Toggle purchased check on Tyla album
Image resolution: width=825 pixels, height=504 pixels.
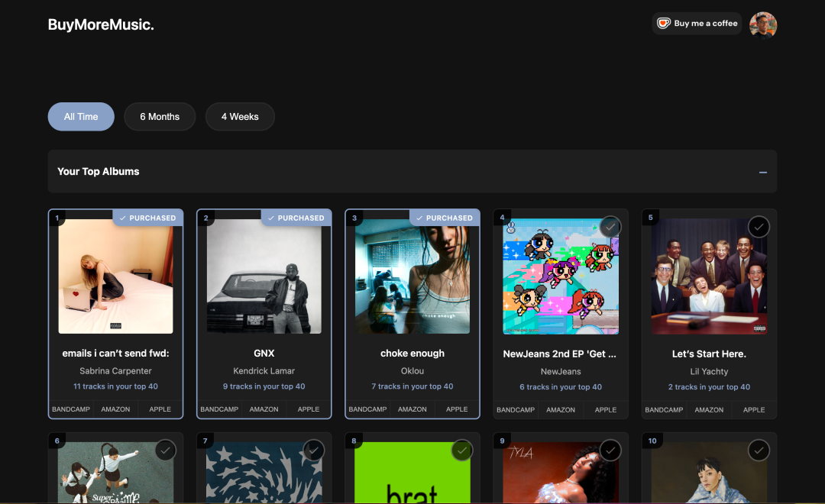pyautogui.click(x=610, y=451)
